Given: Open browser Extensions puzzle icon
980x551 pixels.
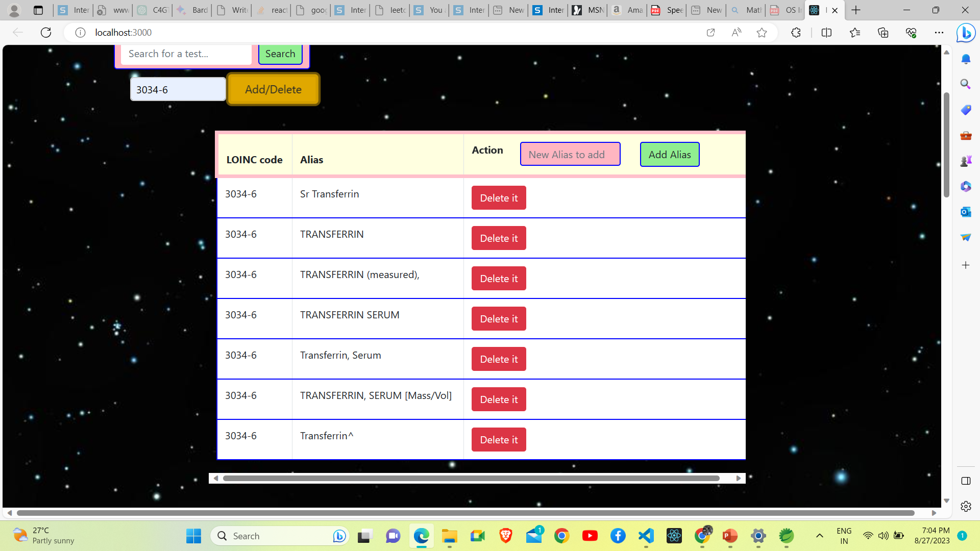Looking at the screenshot, I should (x=796, y=33).
